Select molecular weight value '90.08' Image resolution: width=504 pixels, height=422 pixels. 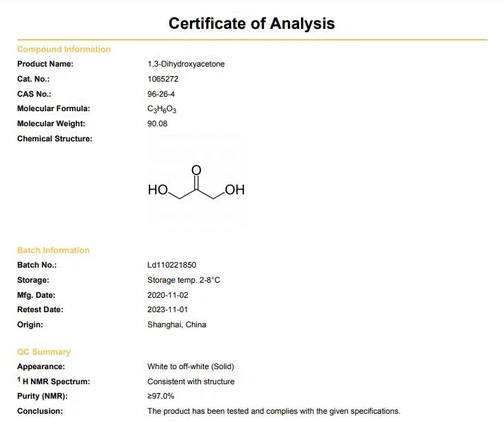point(157,124)
